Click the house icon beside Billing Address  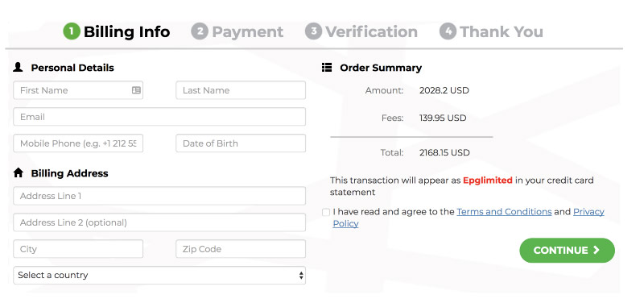(x=18, y=172)
